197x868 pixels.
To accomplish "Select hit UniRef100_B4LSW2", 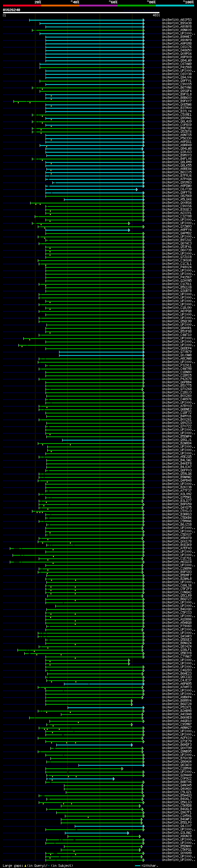I will (177, 460).
